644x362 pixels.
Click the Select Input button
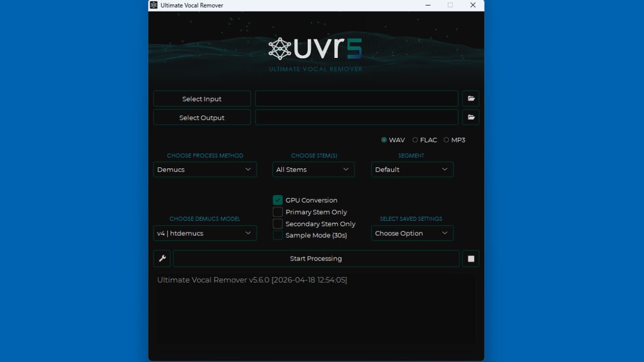(x=201, y=99)
